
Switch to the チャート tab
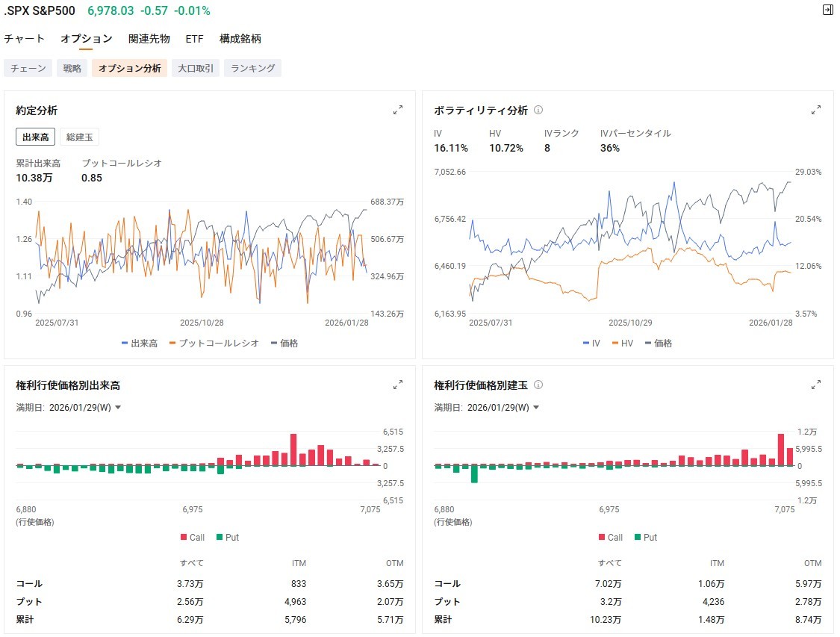24,39
